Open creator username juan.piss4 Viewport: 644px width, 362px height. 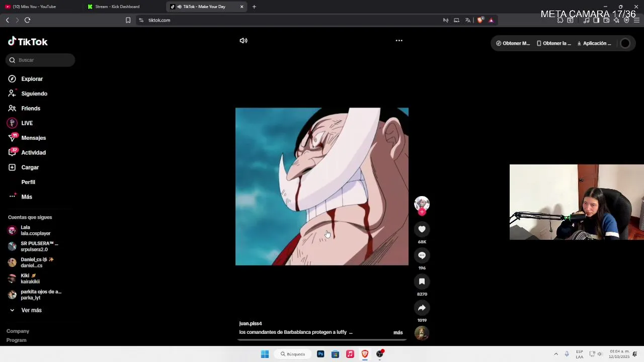coord(251,324)
